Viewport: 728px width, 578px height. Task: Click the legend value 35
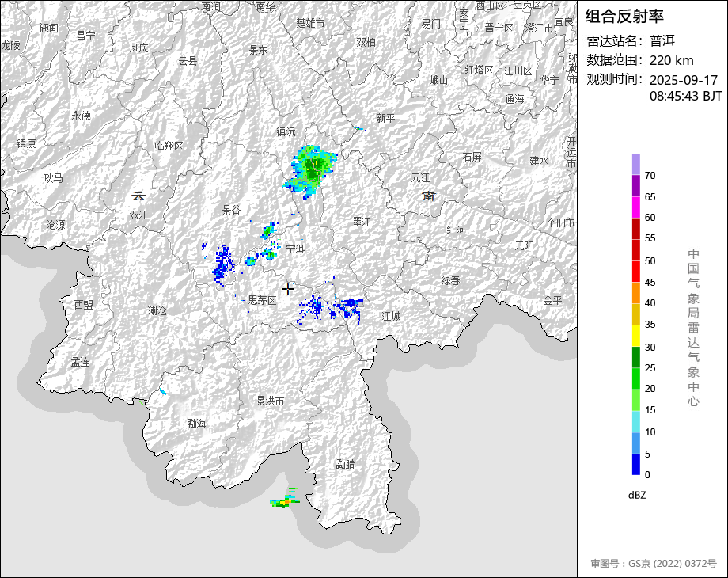point(650,325)
